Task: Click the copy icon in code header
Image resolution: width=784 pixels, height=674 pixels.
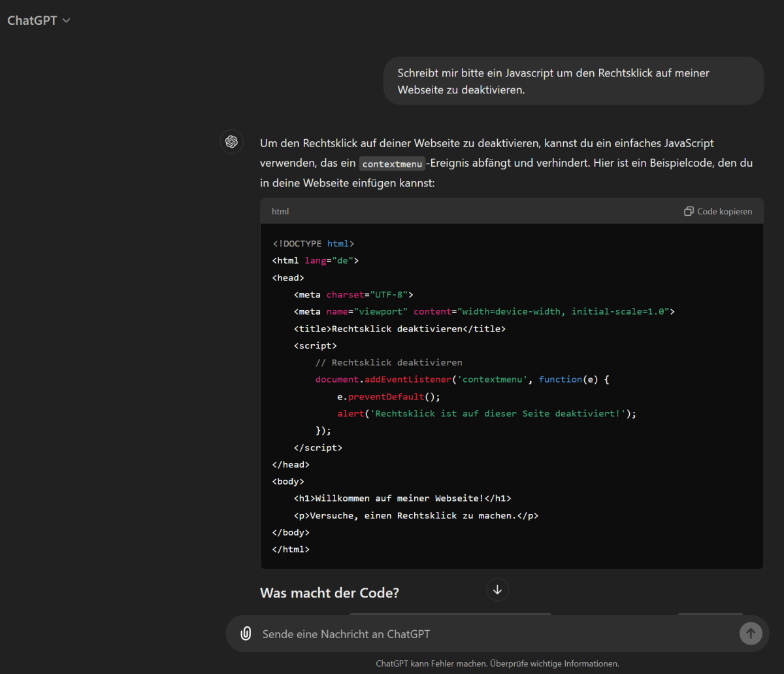Action: [689, 211]
